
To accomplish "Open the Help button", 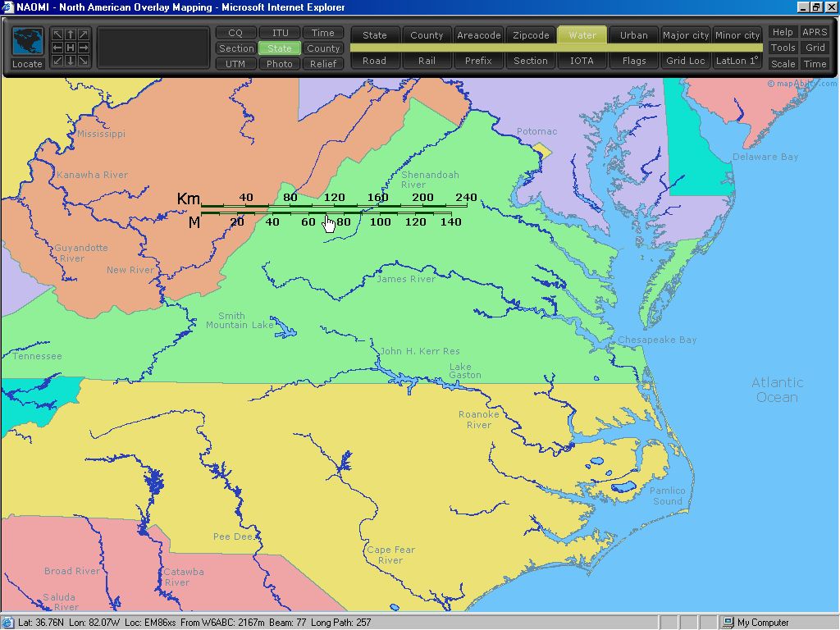I will pos(783,32).
